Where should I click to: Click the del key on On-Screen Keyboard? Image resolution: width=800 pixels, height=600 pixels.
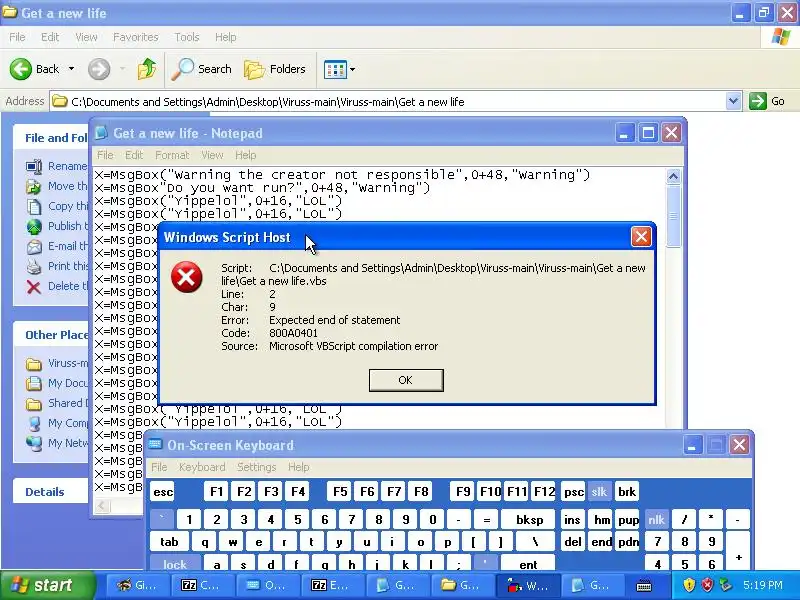(x=572, y=541)
